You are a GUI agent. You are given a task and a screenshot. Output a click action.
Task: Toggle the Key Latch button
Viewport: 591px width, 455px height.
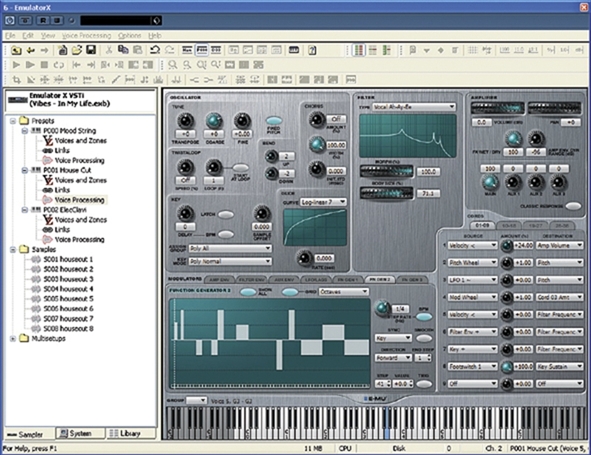point(226,214)
